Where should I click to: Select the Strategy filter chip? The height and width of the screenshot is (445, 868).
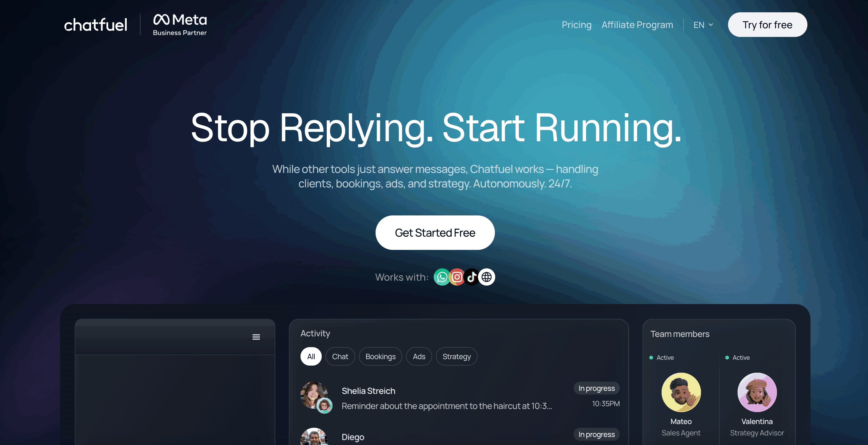(456, 356)
